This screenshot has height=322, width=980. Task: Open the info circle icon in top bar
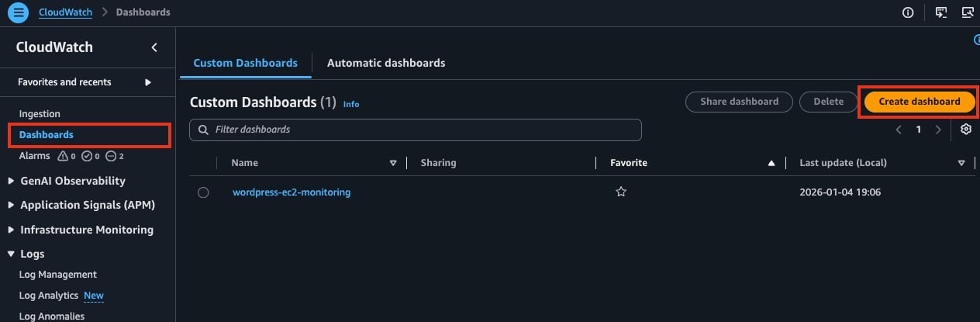pyautogui.click(x=909, y=12)
